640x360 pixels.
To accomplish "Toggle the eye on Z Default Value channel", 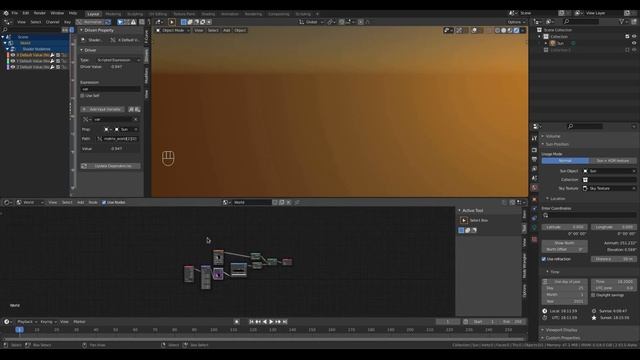I will (13, 67).
